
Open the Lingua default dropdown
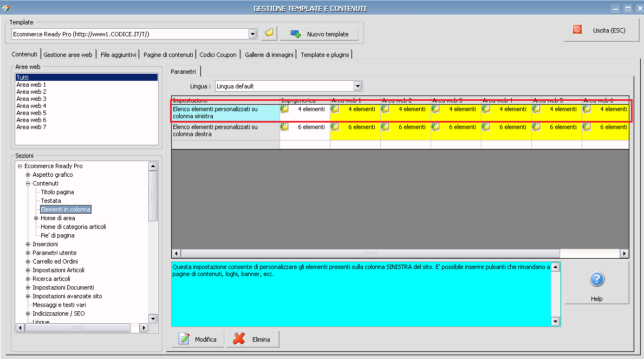coord(357,86)
